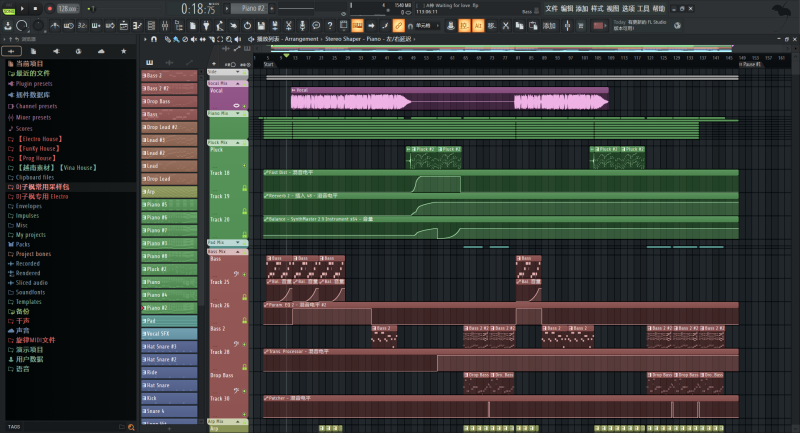Viewport: 800px width, 433px height.
Task: Select the playlist magnet snap icon
Action: [x=154, y=39]
